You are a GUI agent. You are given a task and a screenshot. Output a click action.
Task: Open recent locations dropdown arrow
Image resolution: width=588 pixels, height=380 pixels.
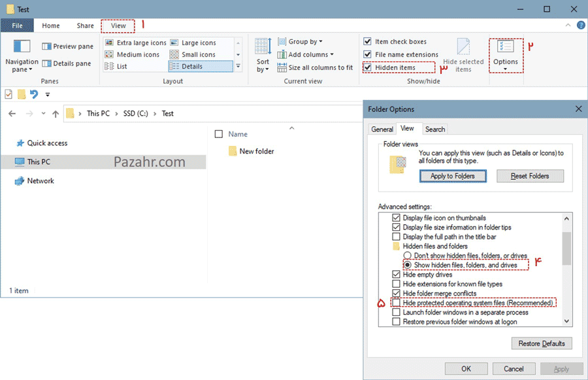coord(44,113)
